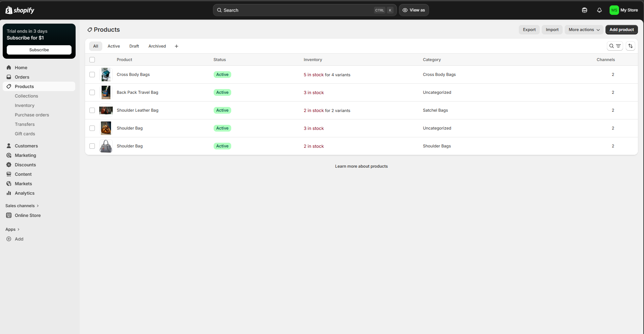Image resolution: width=644 pixels, height=334 pixels.
Task: Click the Analytics bar chart icon
Action: click(9, 193)
